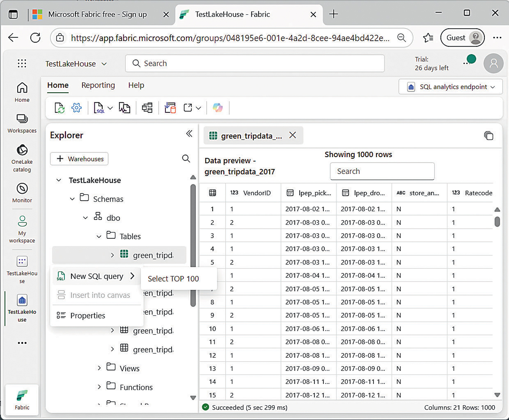This screenshot has width=509, height=420.
Task: Click the Guest profile button
Action: click(x=462, y=38)
